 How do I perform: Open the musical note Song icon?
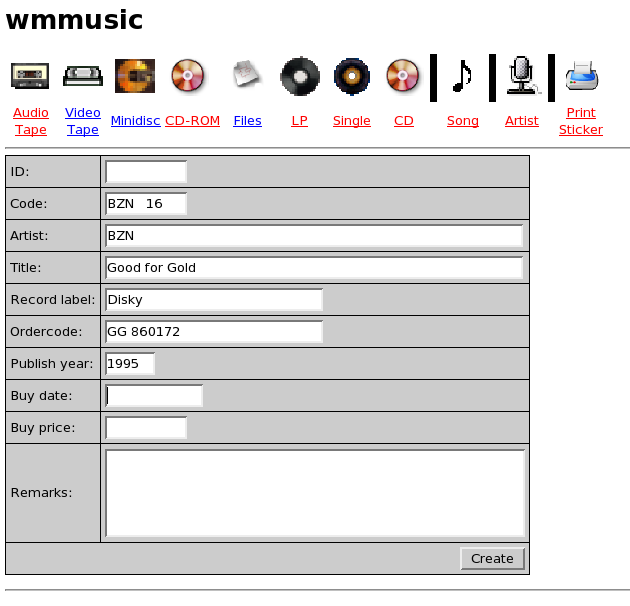[462, 76]
